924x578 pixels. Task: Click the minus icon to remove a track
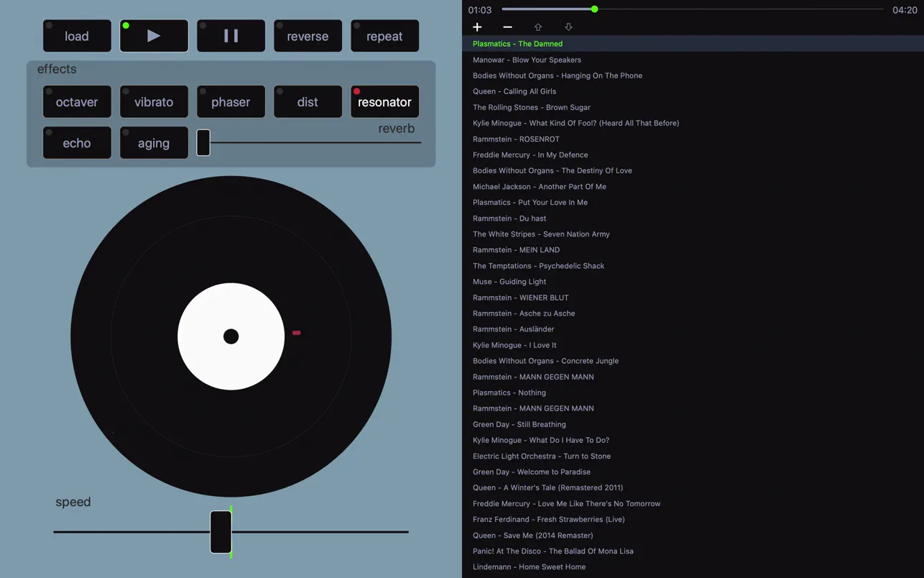pos(507,27)
